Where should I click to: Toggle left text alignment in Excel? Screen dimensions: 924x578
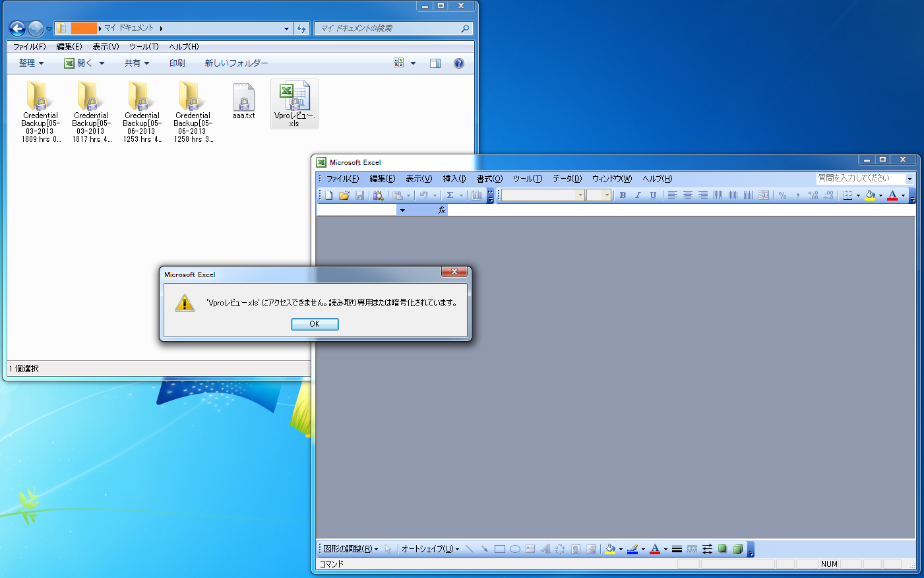point(672,195)
